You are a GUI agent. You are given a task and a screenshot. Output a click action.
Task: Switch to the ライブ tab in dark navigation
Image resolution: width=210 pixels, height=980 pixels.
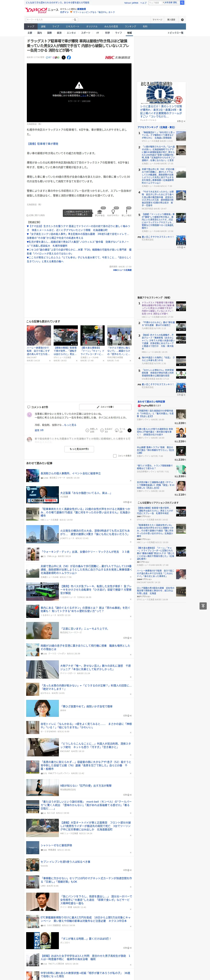click(56, 26)
